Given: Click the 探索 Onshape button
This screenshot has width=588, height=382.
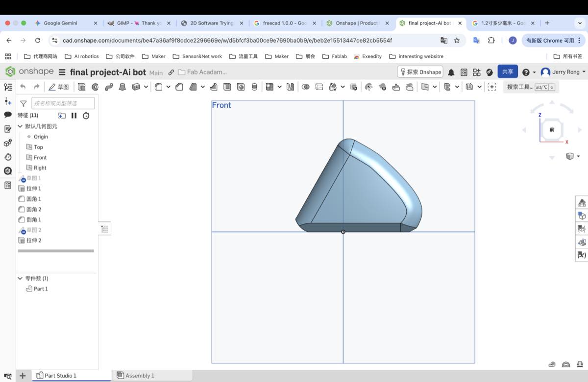Looking at the screenshot, I should point(420,72).
